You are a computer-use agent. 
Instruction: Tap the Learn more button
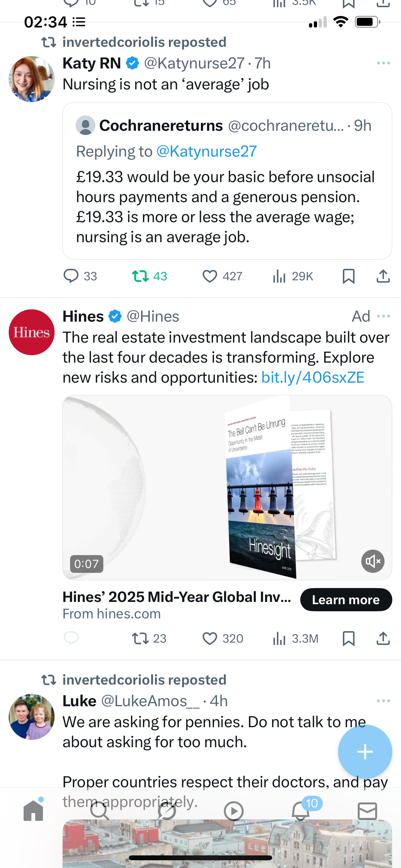point(346,599)
